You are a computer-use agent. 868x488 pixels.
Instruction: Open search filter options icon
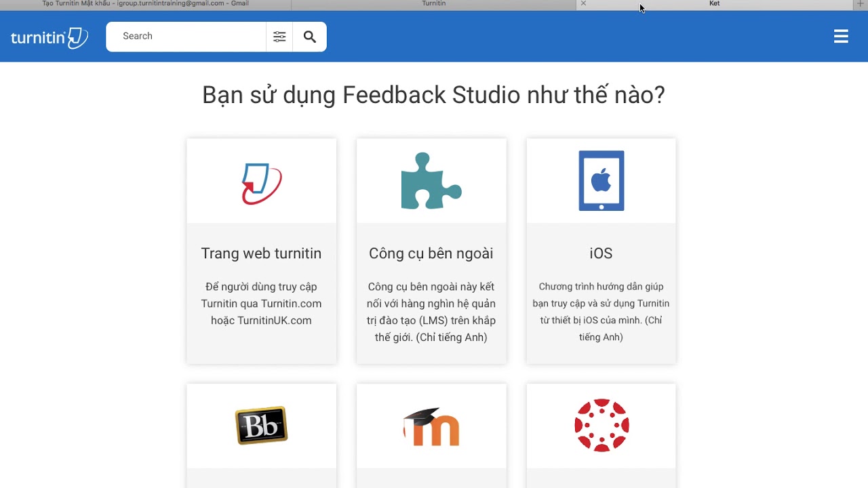pos(279,37)
